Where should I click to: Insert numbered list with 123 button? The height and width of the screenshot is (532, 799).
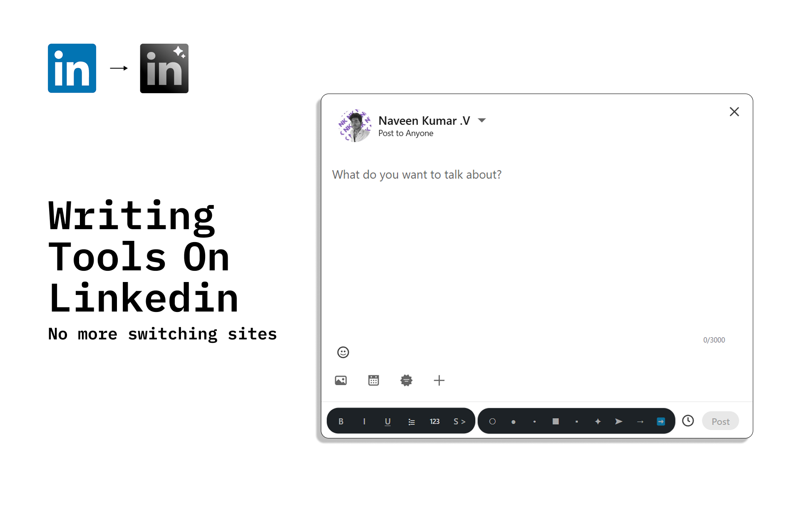tap(434, 421)
